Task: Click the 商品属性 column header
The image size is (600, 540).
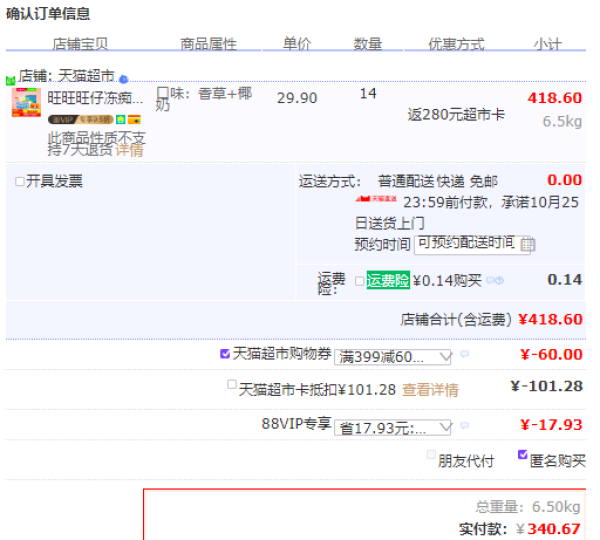Action: (x=209, y=44)
